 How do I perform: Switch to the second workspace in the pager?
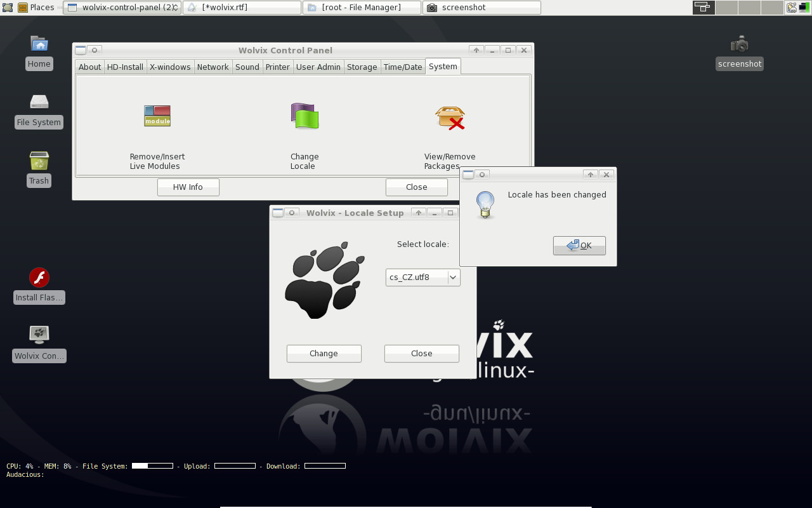[726, 8]
